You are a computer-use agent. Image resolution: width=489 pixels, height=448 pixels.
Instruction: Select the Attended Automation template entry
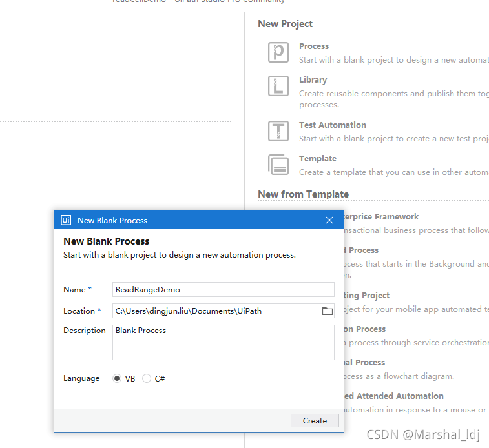[x=394, y=396]
